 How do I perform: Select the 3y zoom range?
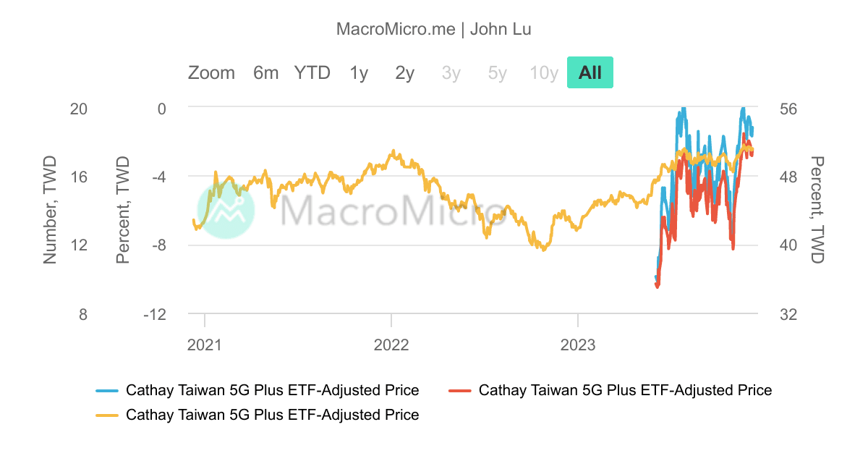[450, 72]
